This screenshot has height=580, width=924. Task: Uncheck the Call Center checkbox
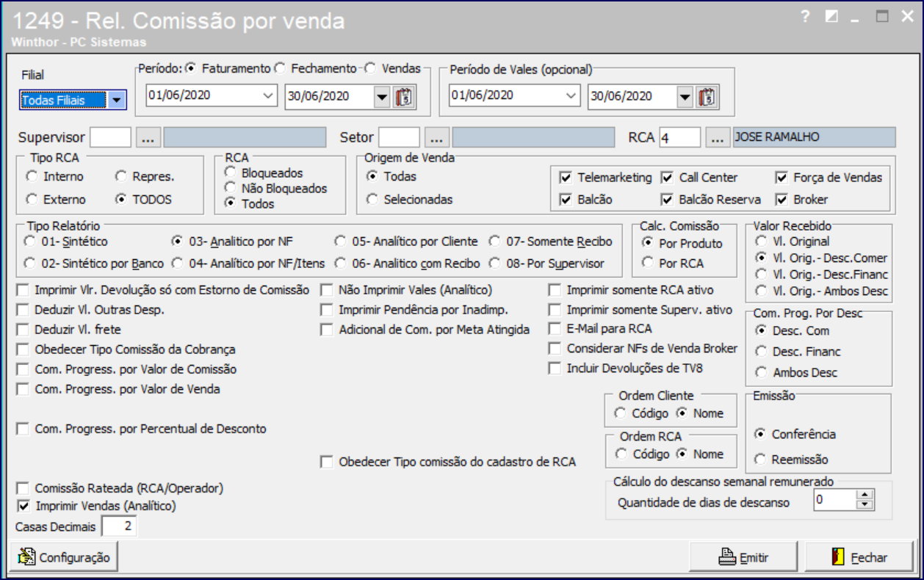pyautogui.click(x=667, y=178)
